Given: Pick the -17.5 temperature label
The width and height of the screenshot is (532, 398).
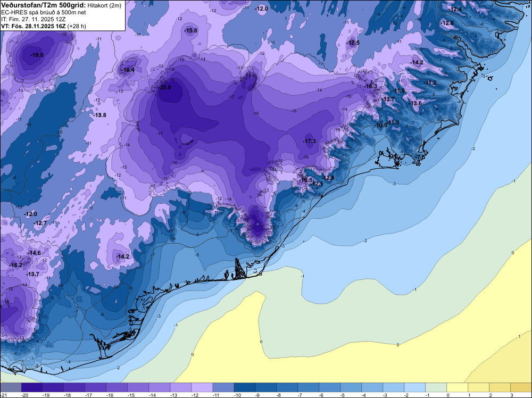Looking at the screenshot, I should pyautogui.click(x=353, y=43).
